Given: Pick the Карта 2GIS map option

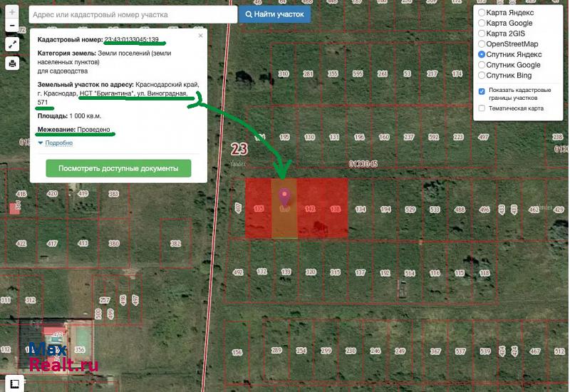Looking at the screenshot, I should [x=482, y=33].
